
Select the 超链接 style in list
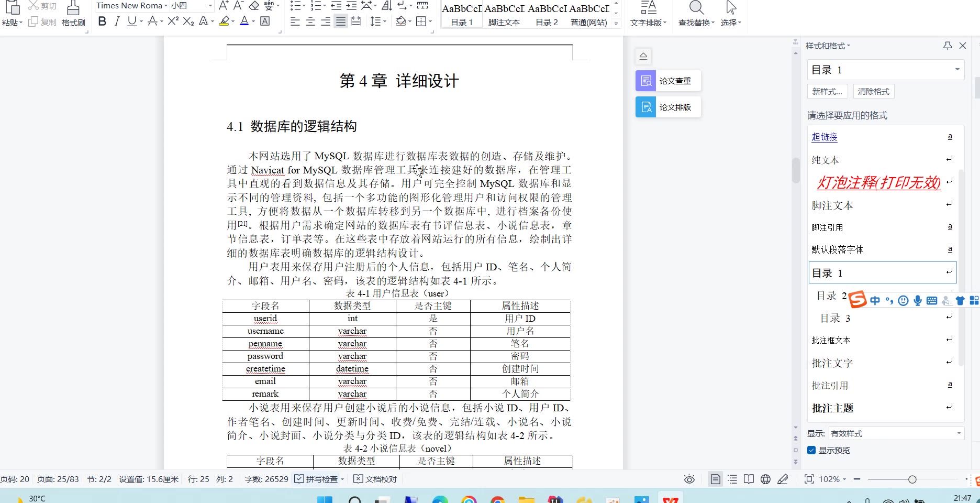[x=882, y=137]
